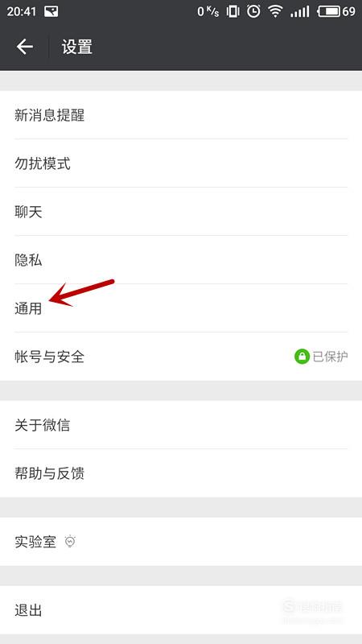Open 通用 settings

181,308
